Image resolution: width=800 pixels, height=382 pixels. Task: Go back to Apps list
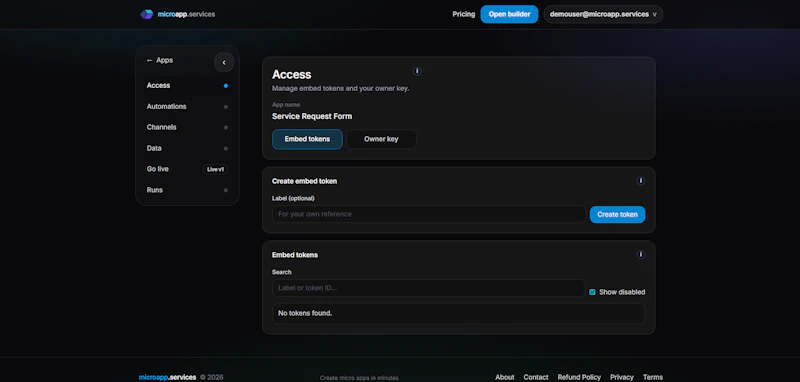[x=160, y=60]
